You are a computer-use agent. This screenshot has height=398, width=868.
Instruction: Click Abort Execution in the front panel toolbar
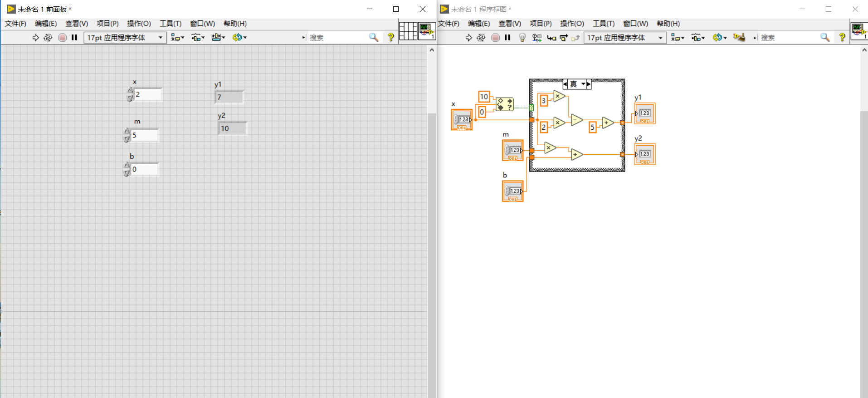pyautogui.click(x=62, y=38)
